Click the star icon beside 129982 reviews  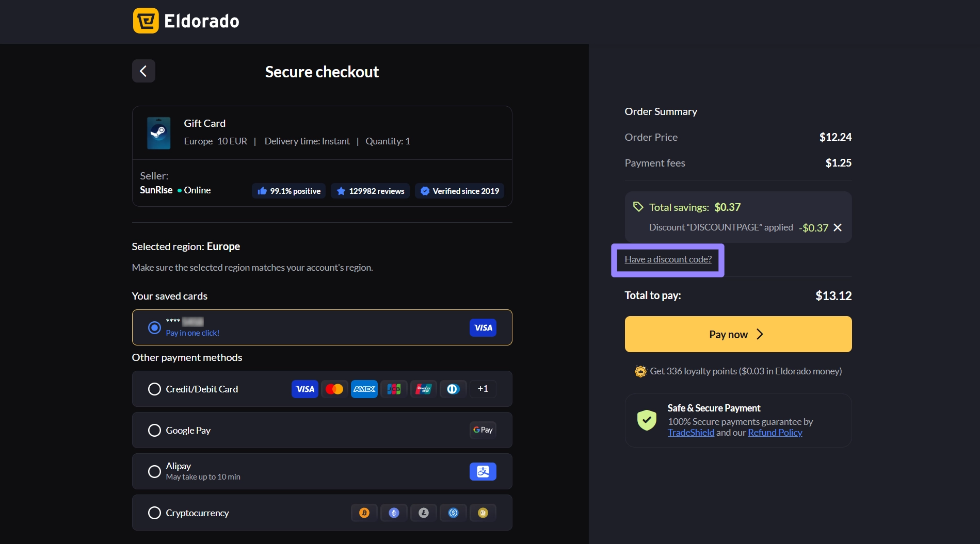tap(341, 191)
